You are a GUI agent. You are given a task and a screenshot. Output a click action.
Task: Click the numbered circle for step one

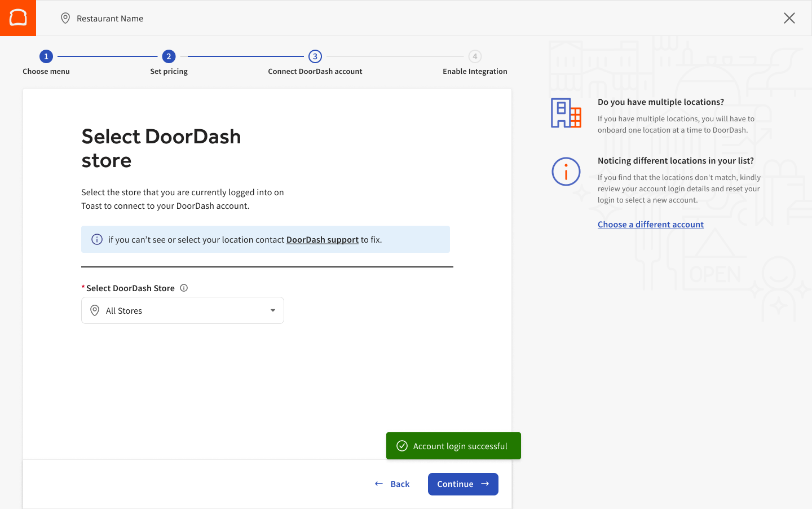tap(46, 56)
